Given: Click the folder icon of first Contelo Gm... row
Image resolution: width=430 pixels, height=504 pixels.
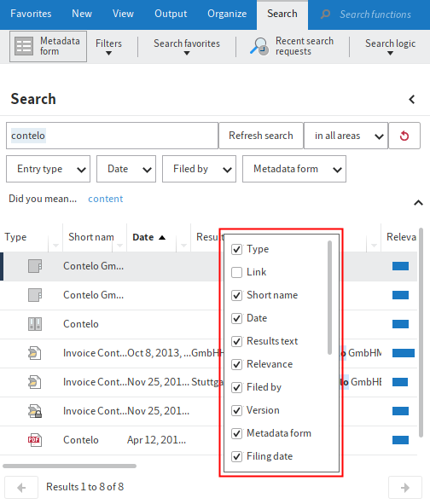Looking at the screenshot, I should coord(35,266).
